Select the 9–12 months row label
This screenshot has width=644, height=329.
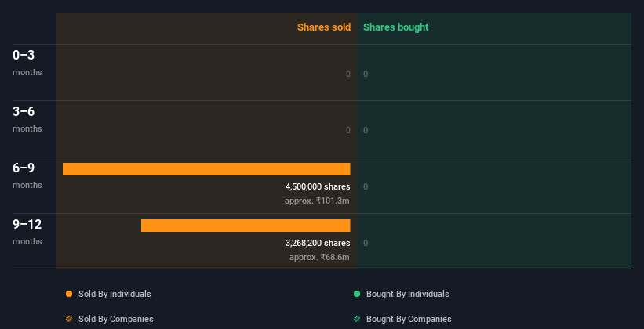click(27, 232)
